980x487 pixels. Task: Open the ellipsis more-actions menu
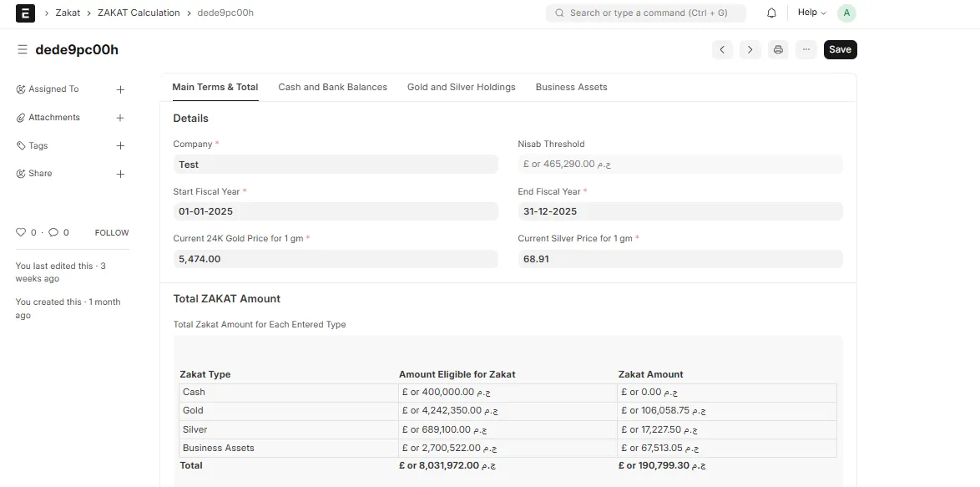[x=806, y=49]
